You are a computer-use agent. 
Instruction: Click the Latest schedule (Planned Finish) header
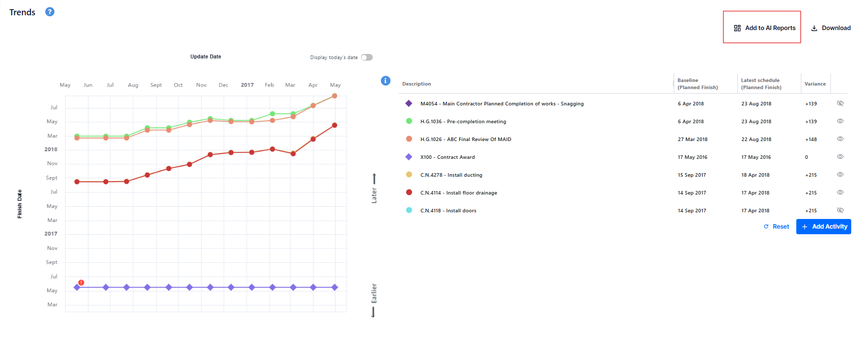pos(761,84)
